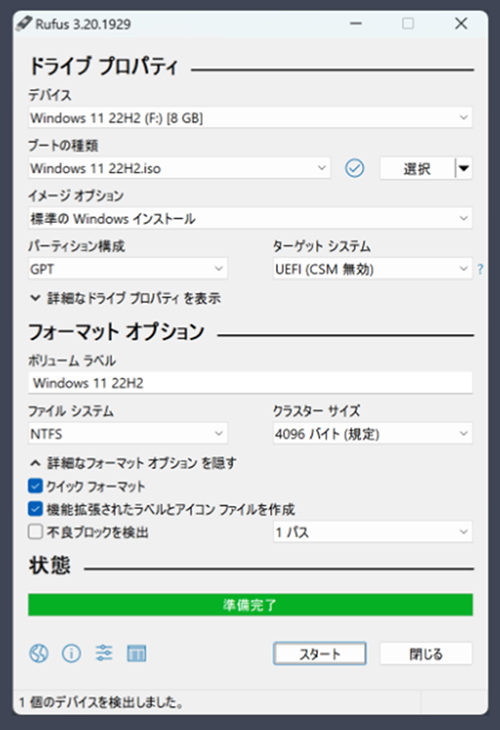Toggle the extended label and icon files checkbox
The height and width of the screenshot is (730, 500).
point(35,509)
